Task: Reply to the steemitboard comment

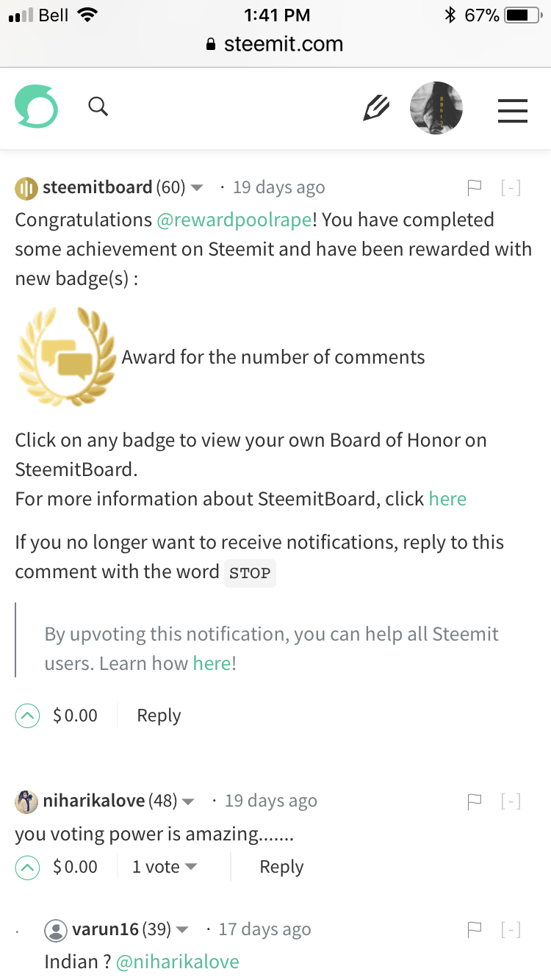Action: pos(159,716)
